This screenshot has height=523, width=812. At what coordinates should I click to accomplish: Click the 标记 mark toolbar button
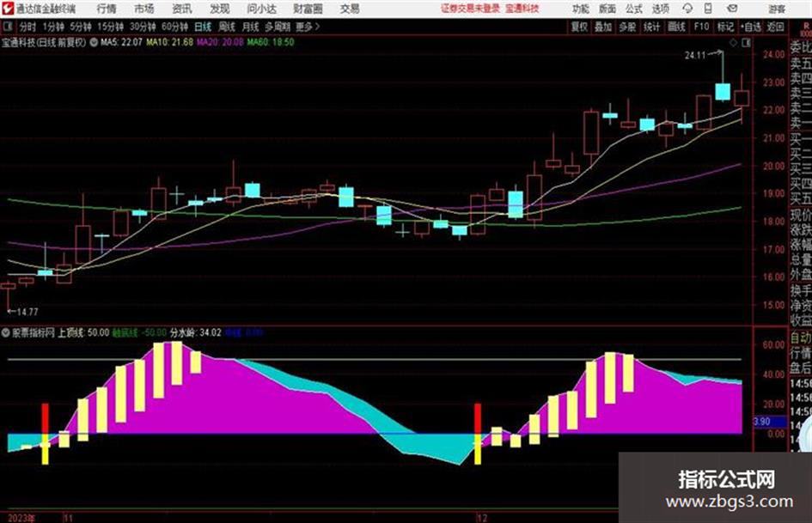(x=725, y=27)
